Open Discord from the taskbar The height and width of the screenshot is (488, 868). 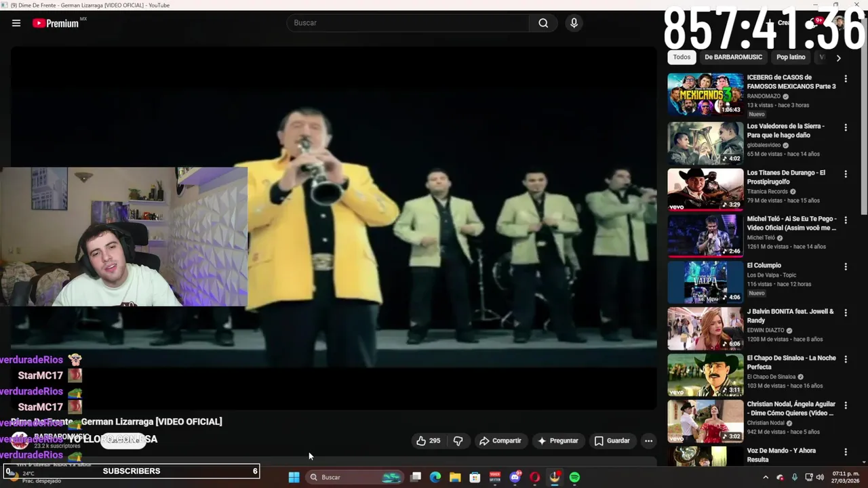[515, 477]
